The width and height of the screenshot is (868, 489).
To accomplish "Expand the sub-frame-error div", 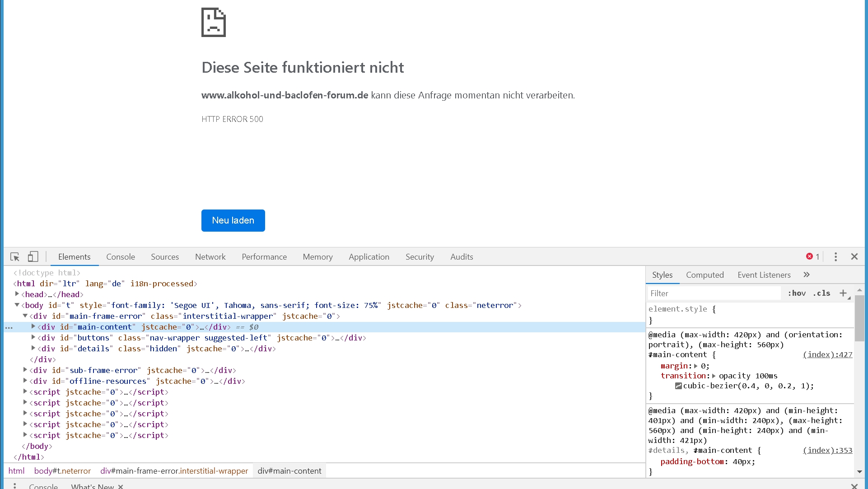I will (25, 370).
